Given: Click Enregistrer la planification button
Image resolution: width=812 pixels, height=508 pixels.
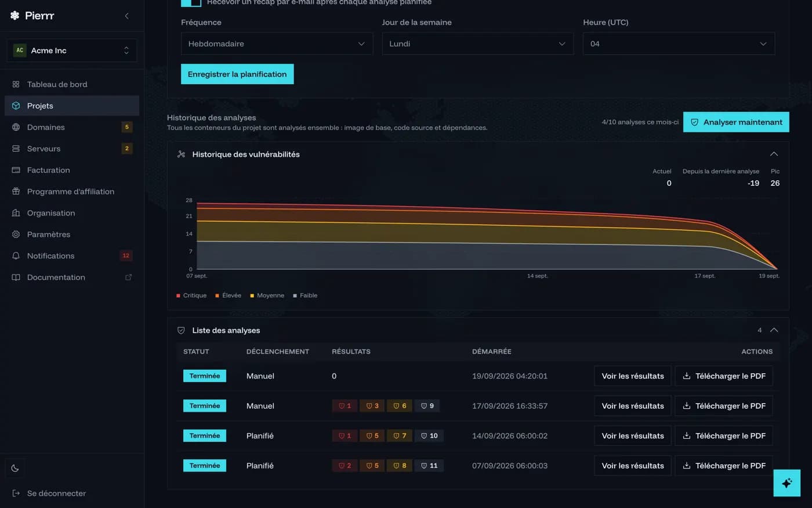Looking at the screenshot, I should [x=237, y=74].
